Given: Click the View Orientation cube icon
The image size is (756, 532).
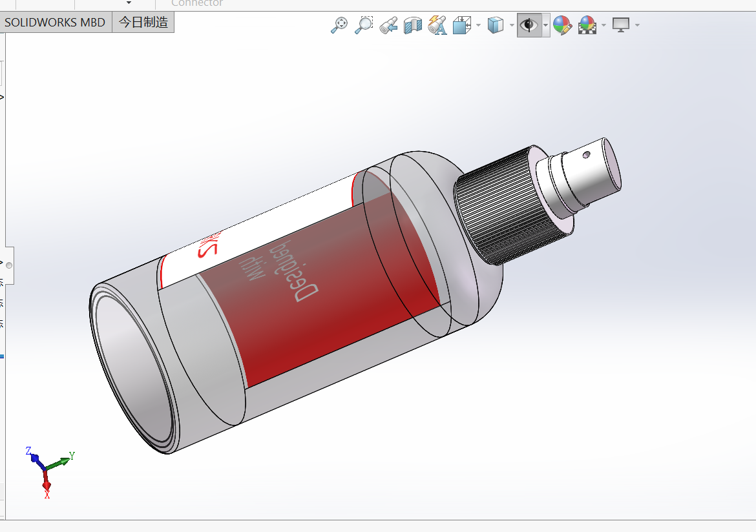Looking at the screenshot, I should [x=461, y=25].
